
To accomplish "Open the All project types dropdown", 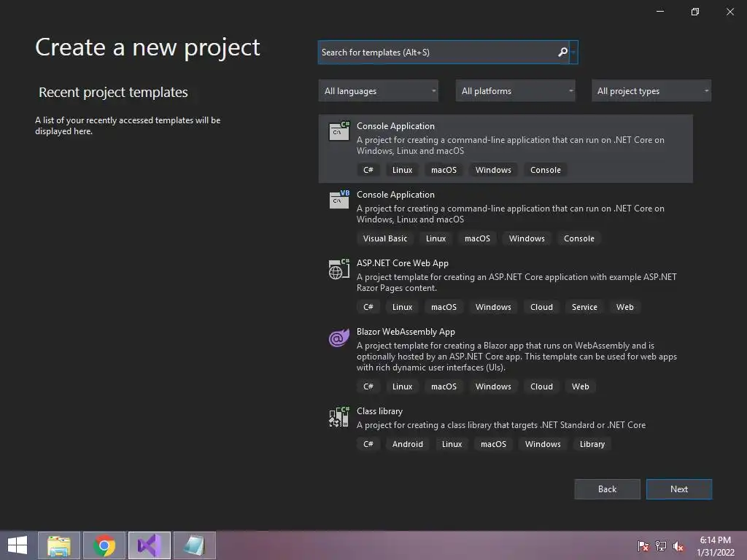I will pos(651,90).
